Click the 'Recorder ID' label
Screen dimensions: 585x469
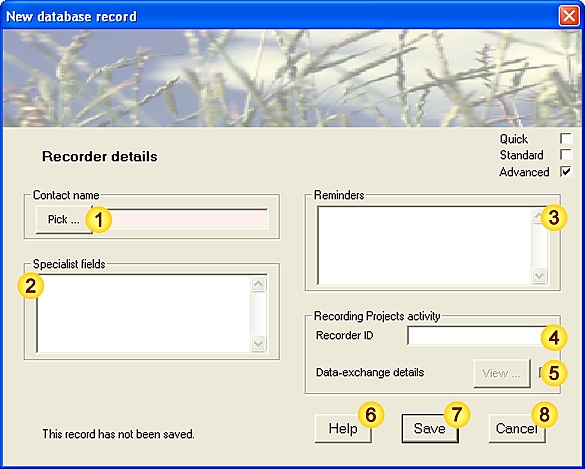(344, 335)
